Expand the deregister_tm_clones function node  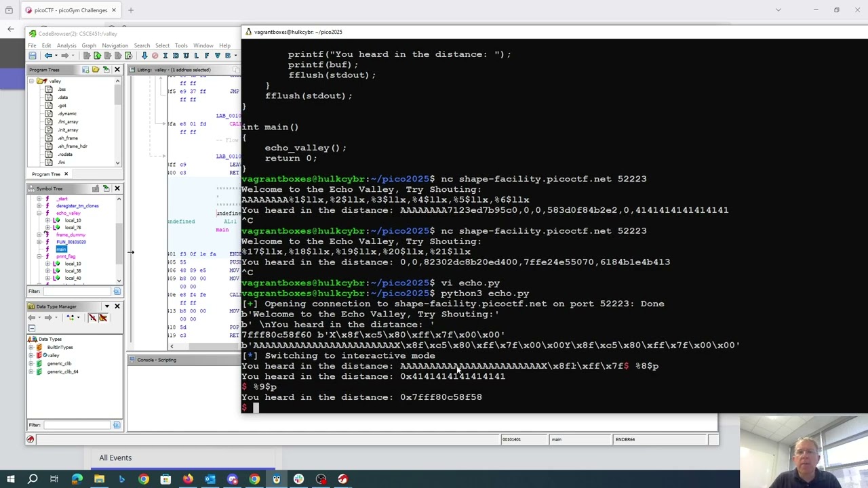(x=39, y=205)
